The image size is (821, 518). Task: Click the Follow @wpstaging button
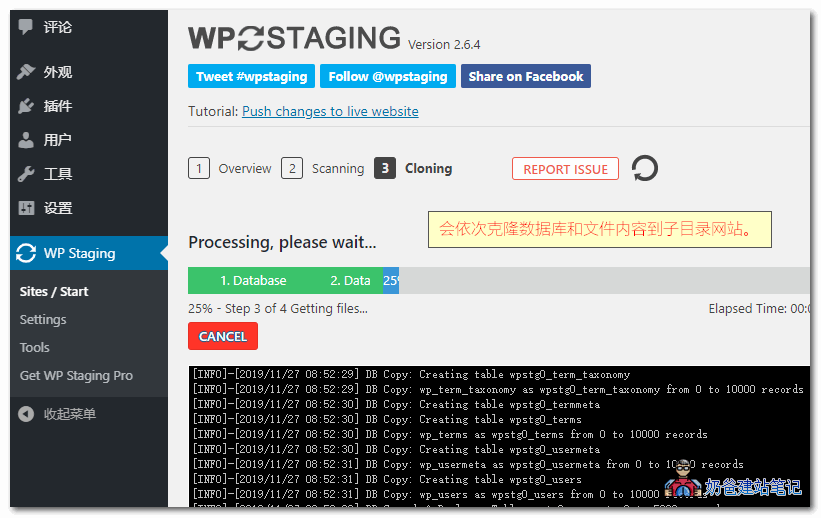point(387,76)
